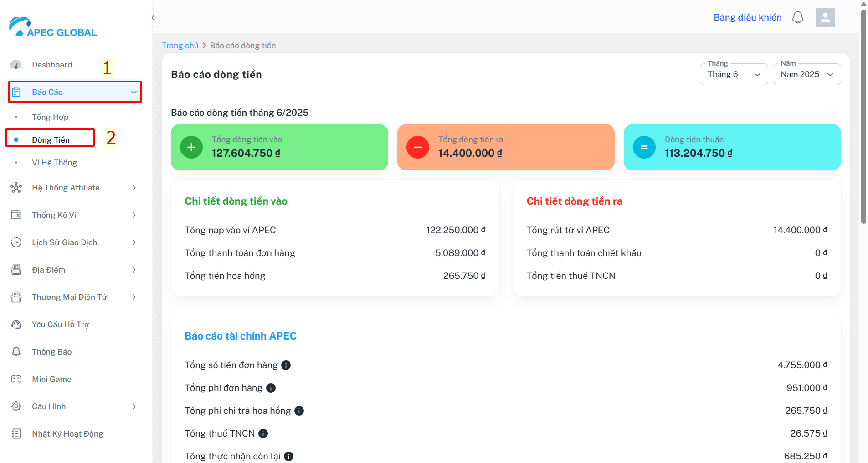The width and height of the screenshot is (868, 463).
Task: Open Thông Báo menu item
Action: 51,352
